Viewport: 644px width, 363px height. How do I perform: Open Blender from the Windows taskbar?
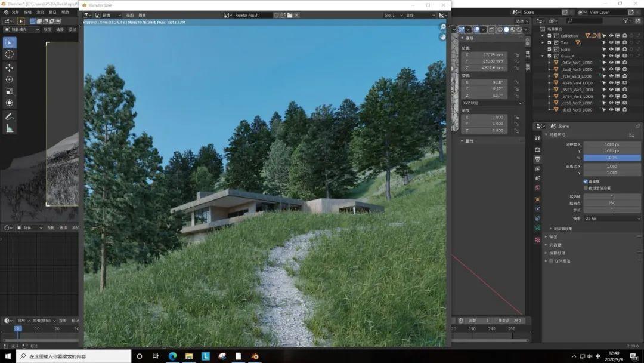(x=255, y=356)
